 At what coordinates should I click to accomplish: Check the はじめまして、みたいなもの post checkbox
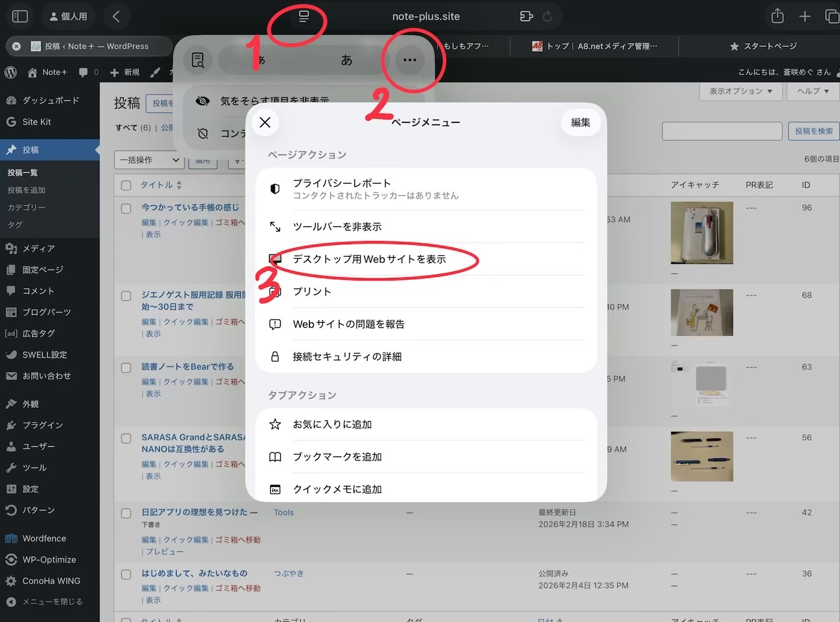point(126,575)
